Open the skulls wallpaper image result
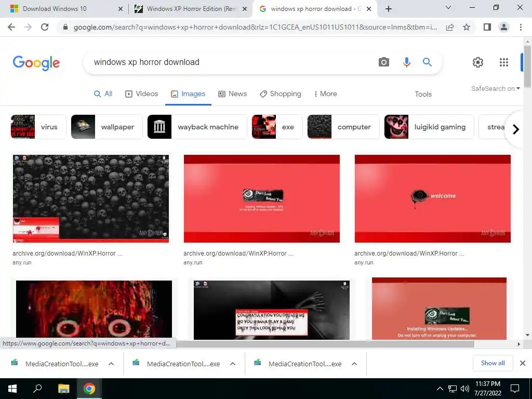This screenshot has height=399, width=532. tap(90, 198)
